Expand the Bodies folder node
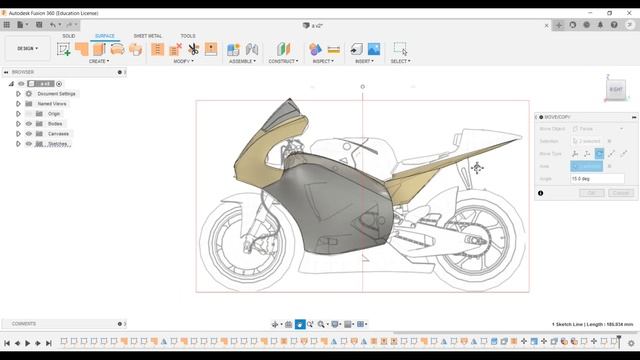640x360 pixels. click(x=18, y=124)
